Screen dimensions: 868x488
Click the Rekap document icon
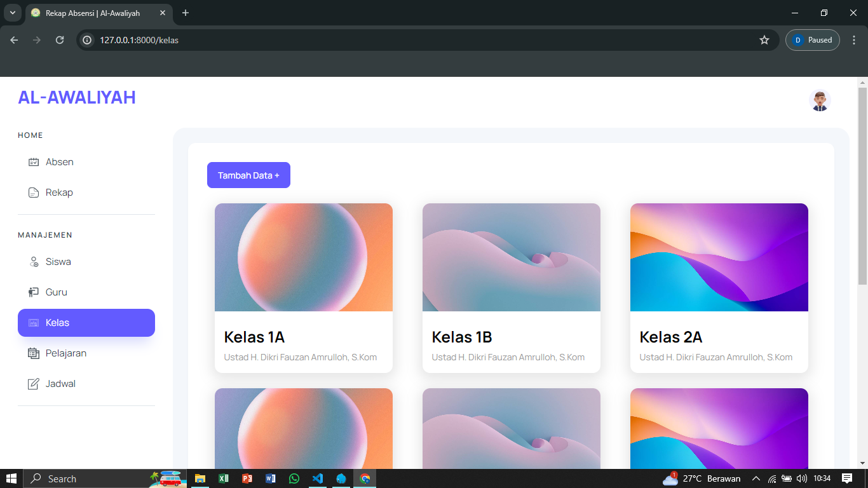34,193
